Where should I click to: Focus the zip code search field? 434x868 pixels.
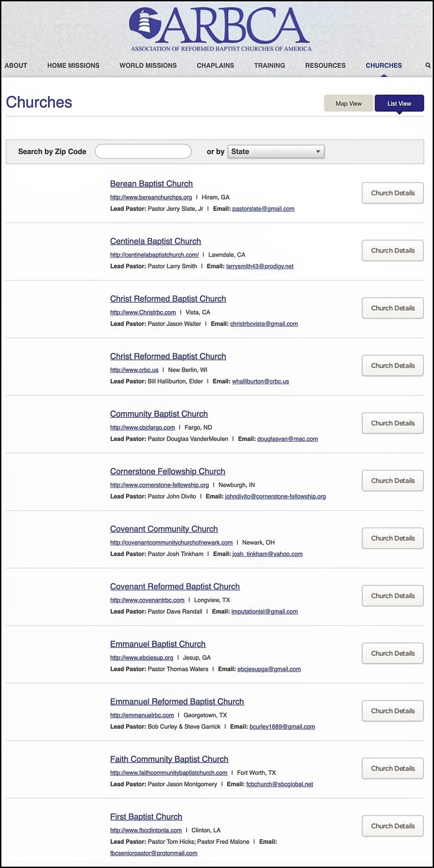[143, 152]
